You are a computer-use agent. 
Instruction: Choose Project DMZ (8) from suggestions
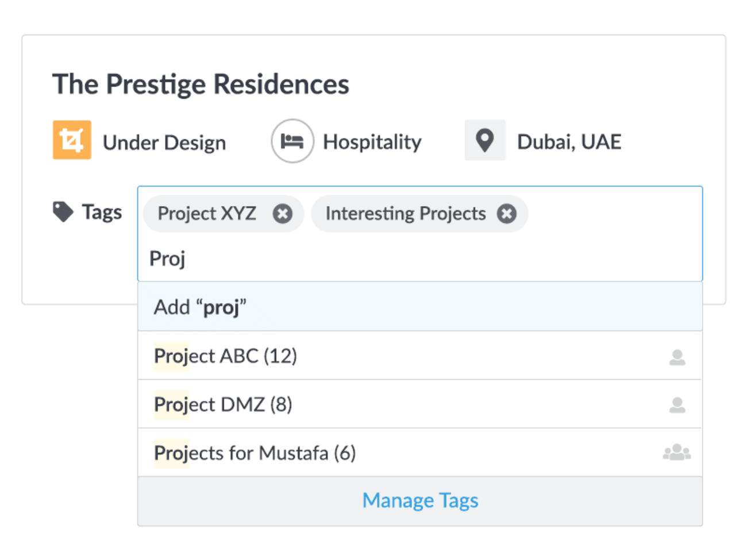point(420,404)
